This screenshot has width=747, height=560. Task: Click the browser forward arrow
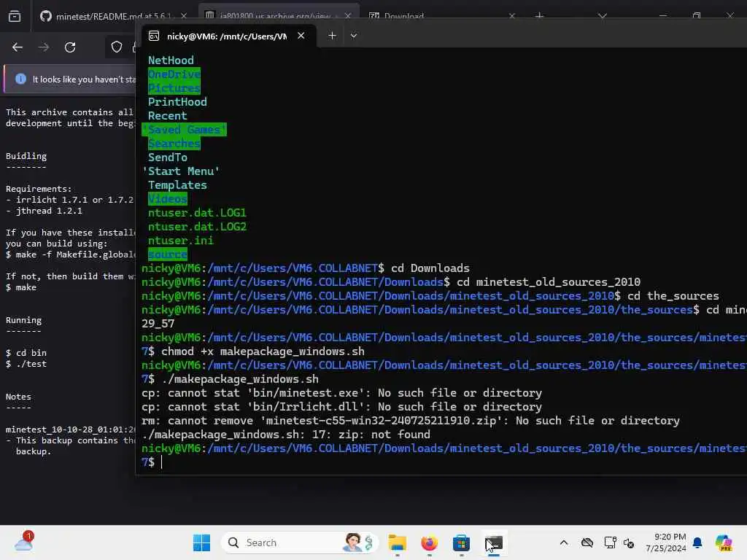click(x=43, y=47)
